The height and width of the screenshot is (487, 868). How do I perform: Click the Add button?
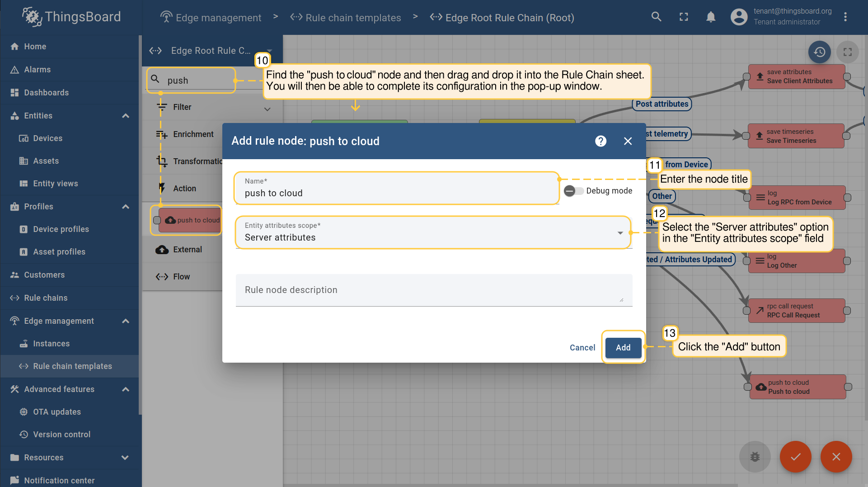(623, 348)
